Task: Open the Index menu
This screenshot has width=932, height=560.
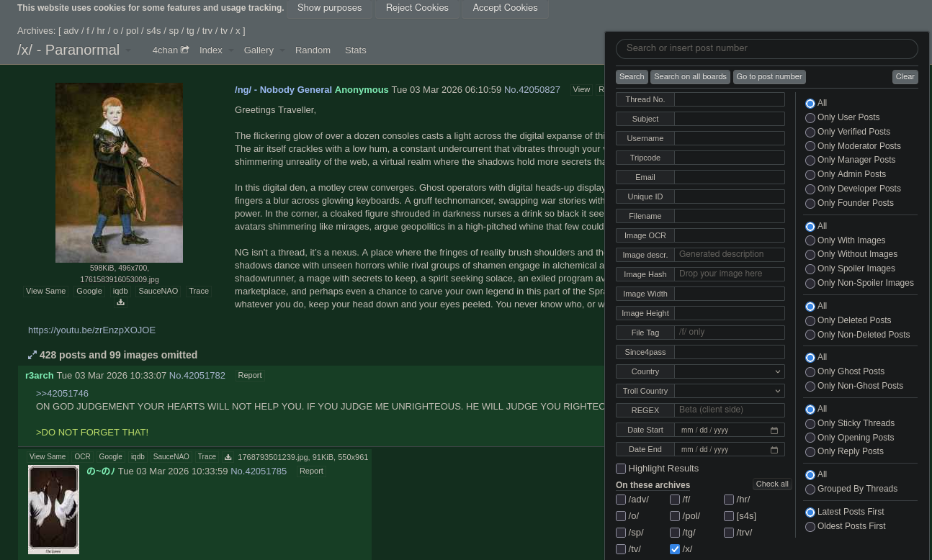Action: tap(211, 50)
